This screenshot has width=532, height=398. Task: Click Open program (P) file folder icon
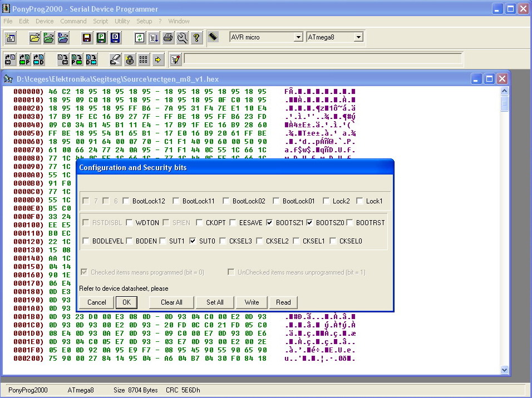[x=49, y=38]
